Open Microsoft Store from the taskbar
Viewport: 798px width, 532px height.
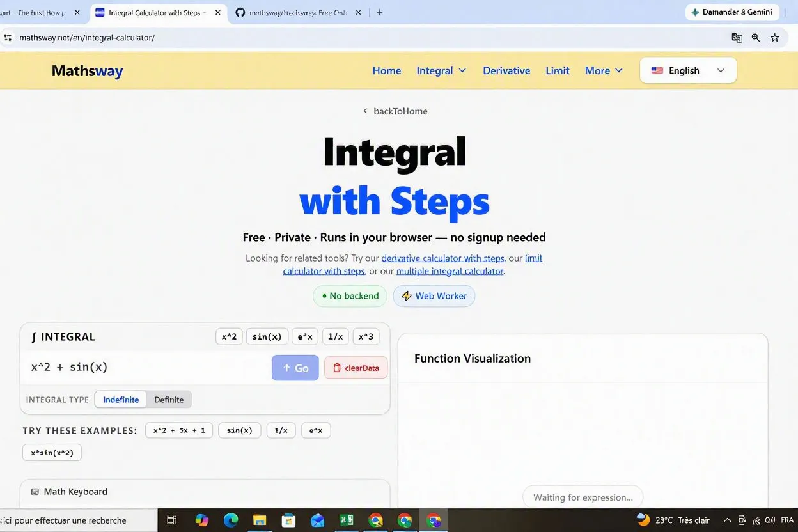[289, 520]
